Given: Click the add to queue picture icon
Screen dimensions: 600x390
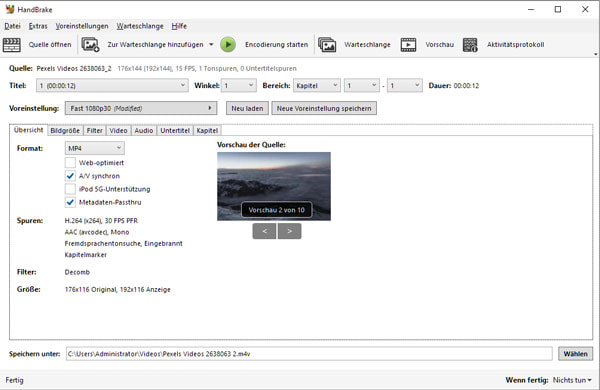Looking at the screenshot, I should [x=90, y=45].
